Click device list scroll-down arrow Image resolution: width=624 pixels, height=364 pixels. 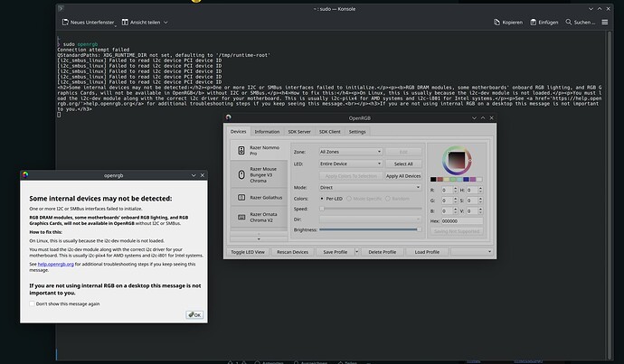click(x=259, y=239)
